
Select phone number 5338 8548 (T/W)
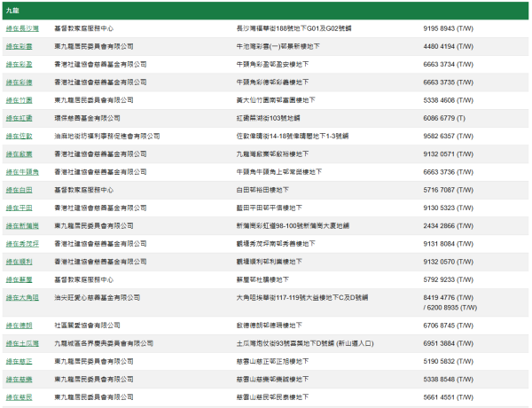pos(448,380)
